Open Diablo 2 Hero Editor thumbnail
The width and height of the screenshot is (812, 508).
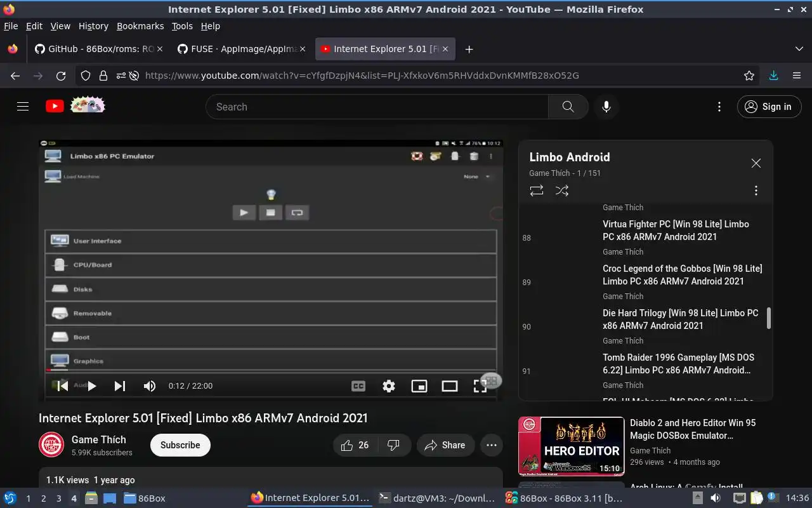[x=571, y=446]
